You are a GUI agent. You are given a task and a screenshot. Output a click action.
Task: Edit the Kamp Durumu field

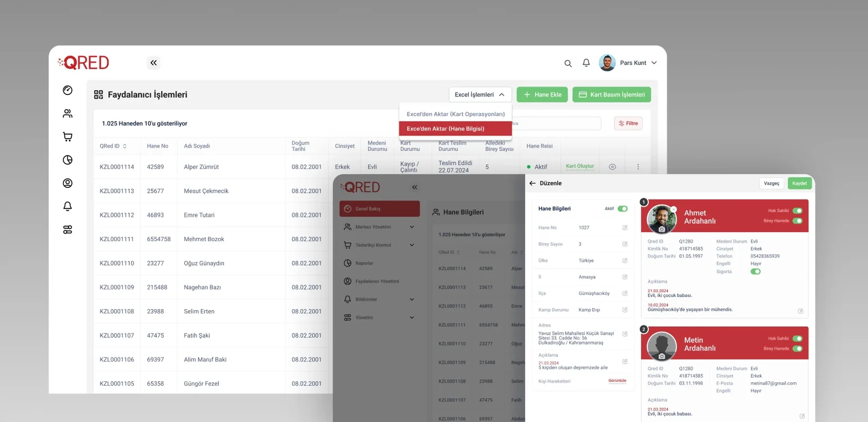[625, 310]
